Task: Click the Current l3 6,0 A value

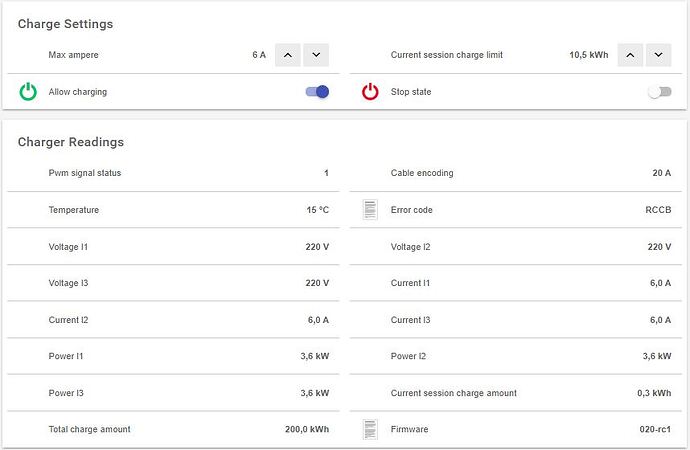Action: pyautogui.click(x=661, y=320)
